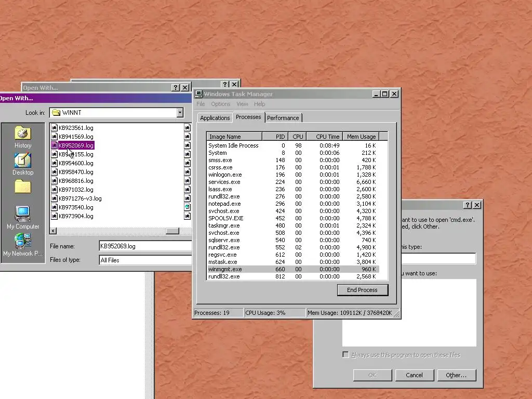The image size is (532, 399).
Task: Toggle 'Always use this program' checkbox
Action: coord(345,354)
